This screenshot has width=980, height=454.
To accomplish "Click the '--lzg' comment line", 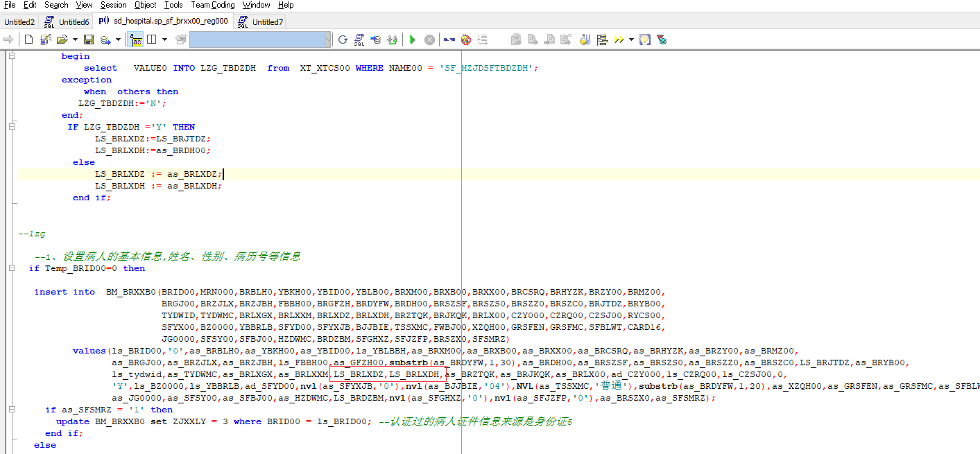I will (31, 233).
